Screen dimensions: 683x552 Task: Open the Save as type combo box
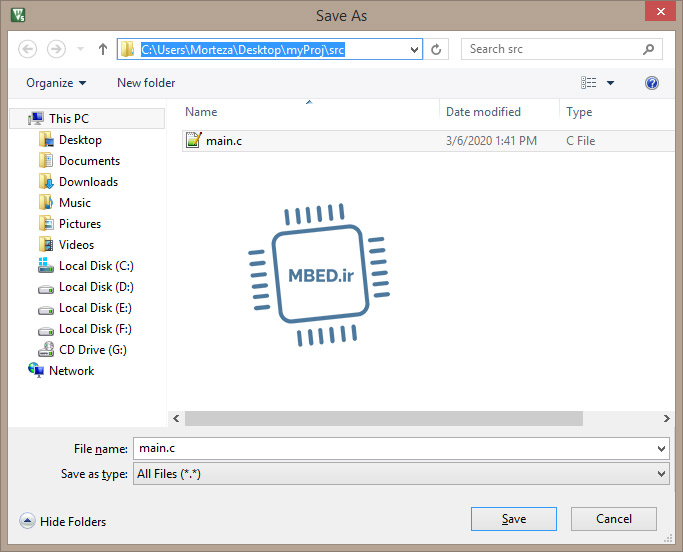(401, 474)
